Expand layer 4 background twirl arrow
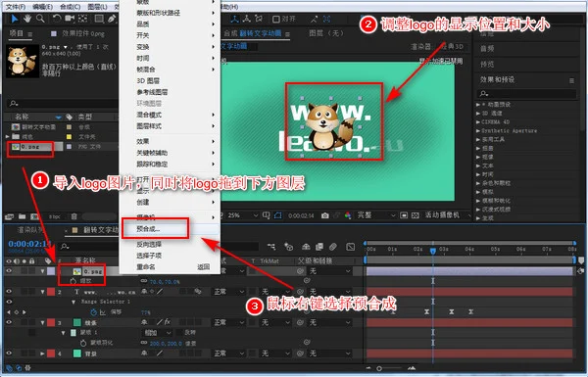Screen dimensions: 588x377 coord(43,353)
